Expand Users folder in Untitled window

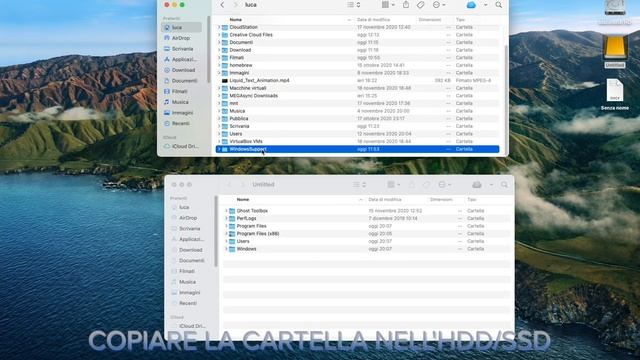point(226,241)
